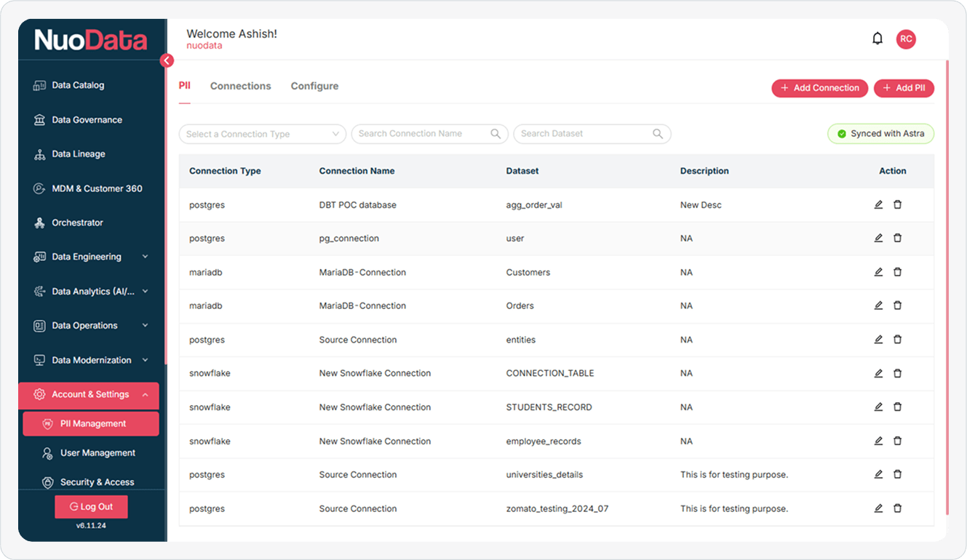Click the Add Connection button
Screen dimensions: 967x560
point(820,88)
